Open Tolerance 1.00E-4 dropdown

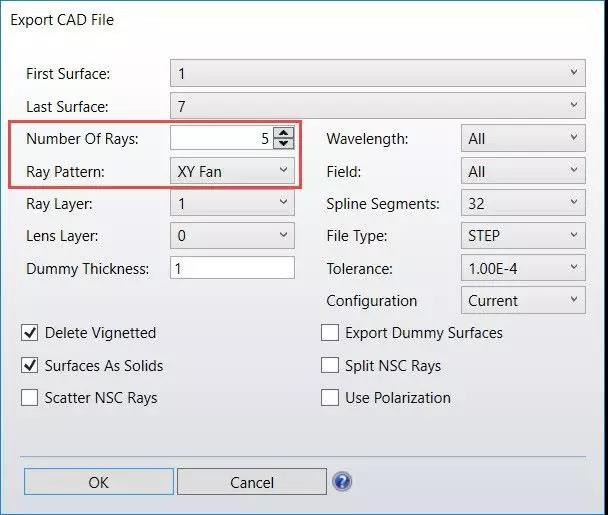pos(523,268)
